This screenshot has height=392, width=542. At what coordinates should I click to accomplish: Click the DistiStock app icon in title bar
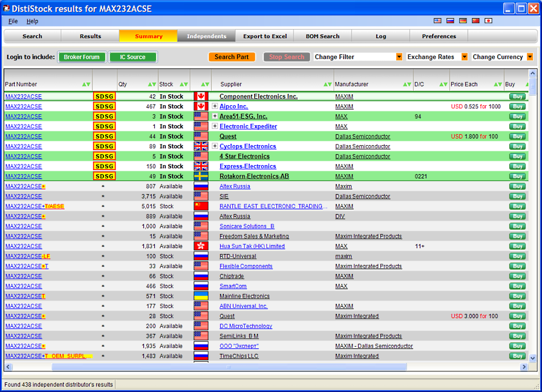point(6,8)
